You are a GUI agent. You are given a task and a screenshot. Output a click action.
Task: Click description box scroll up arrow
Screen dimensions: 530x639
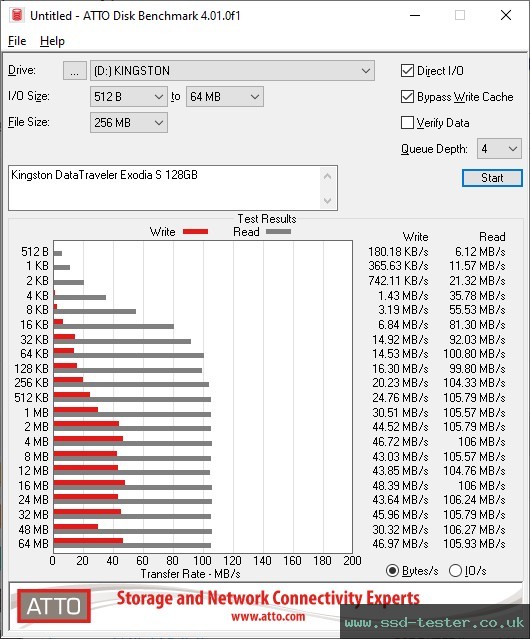328,176
